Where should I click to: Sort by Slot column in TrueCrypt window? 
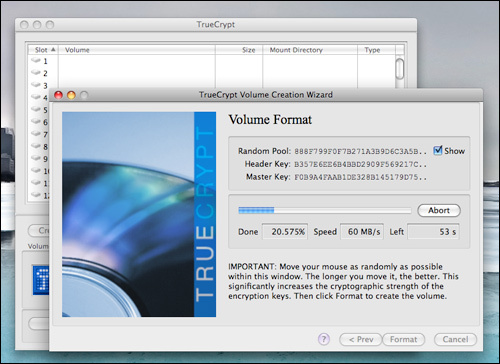(43, 50)
